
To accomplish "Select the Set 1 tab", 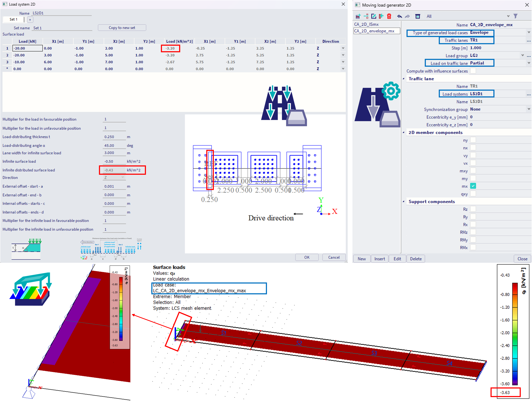I will pyautogui.click(x=13, y=20).
